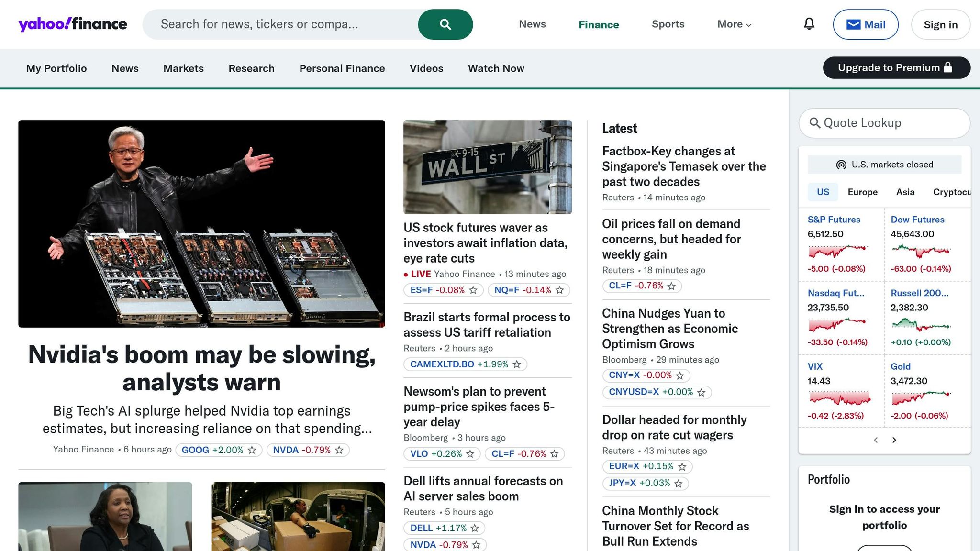Open China Nudges Yuan article
This screenshot has height=551, width=980.
670,329
